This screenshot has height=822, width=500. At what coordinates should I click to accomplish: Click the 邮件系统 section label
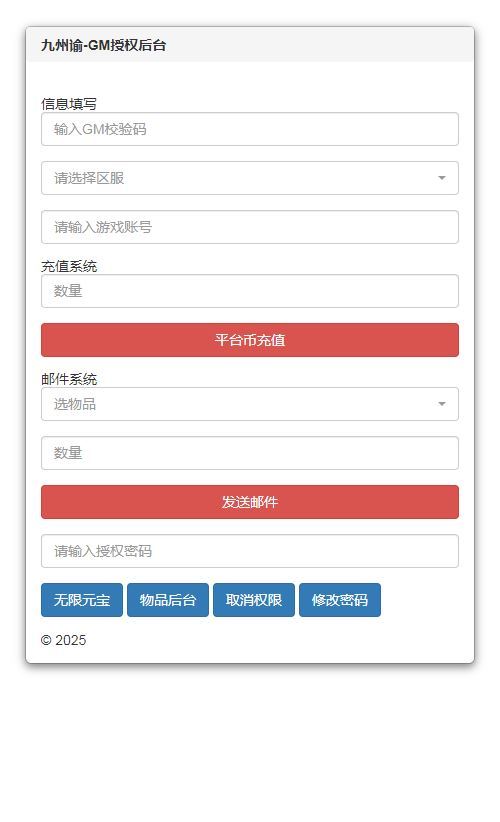[x=69, y=379]
